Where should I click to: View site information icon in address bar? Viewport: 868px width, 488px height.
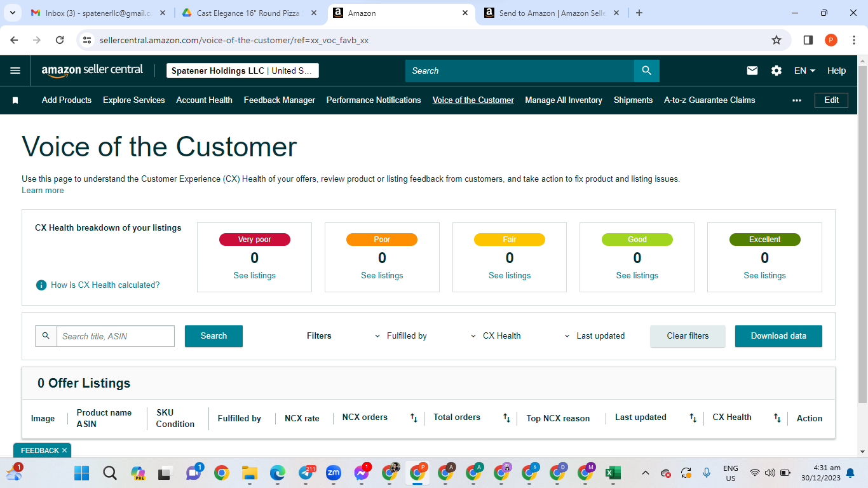(88, 40)
